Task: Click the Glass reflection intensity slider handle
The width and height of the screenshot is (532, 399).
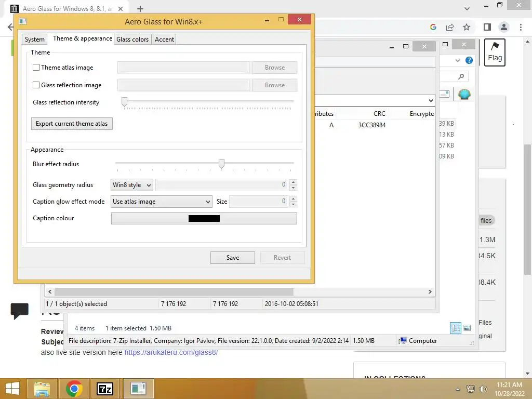Action: point(125,101)
